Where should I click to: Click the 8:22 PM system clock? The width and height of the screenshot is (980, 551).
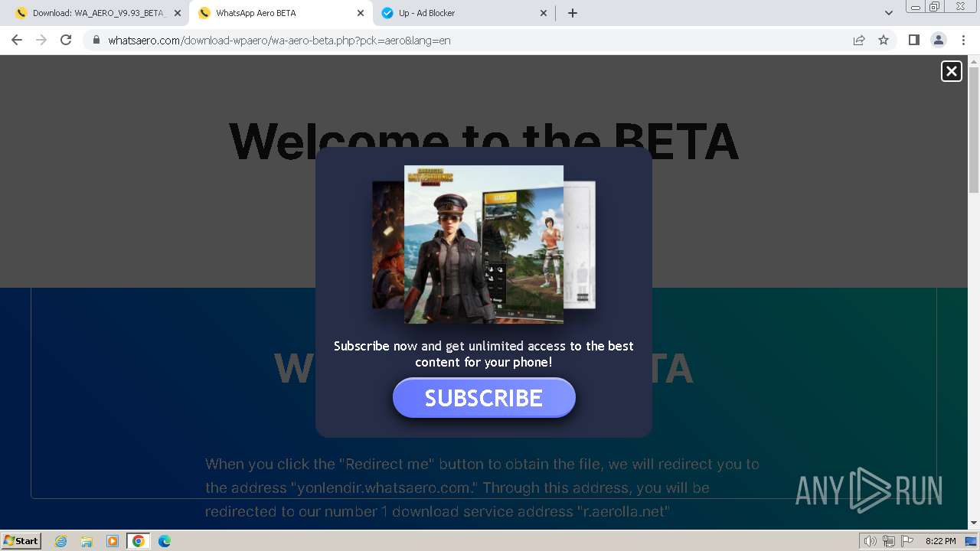(x=940, y=541)
